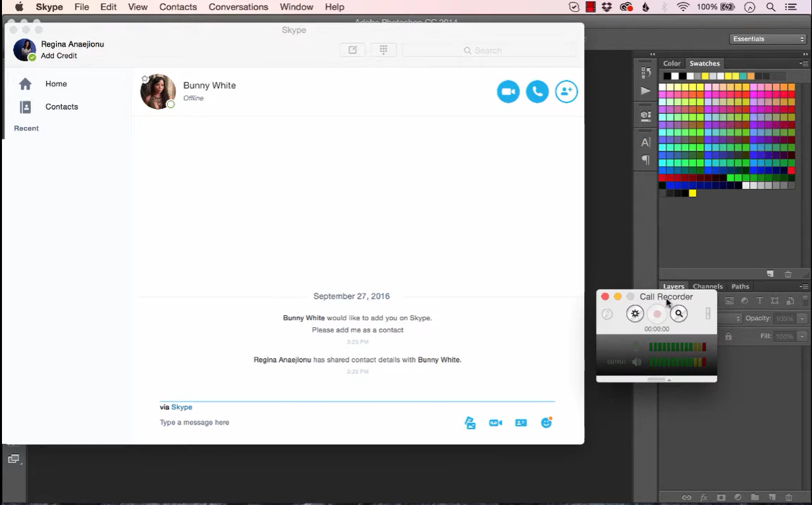Viewport: 812px width, 505px height.
Task: Start a voice call using the phone icon
Action: [537, 92]
